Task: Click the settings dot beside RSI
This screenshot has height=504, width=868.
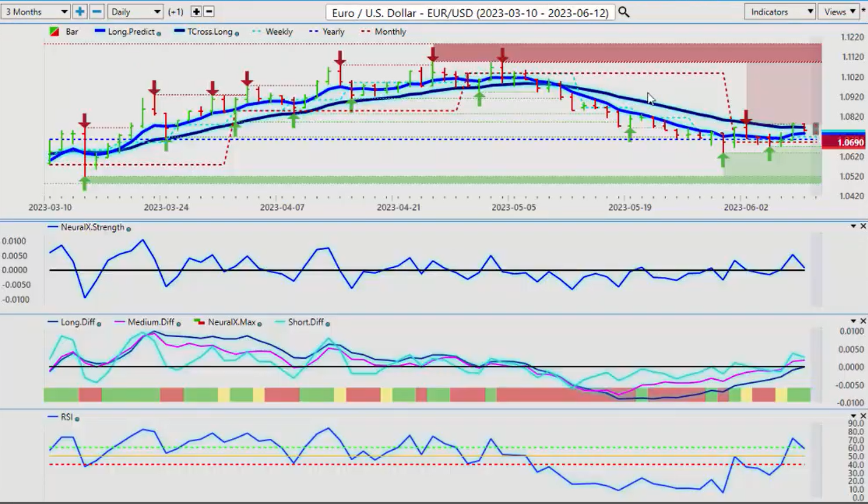Action: pyautogui.click(x=77, y=419)
